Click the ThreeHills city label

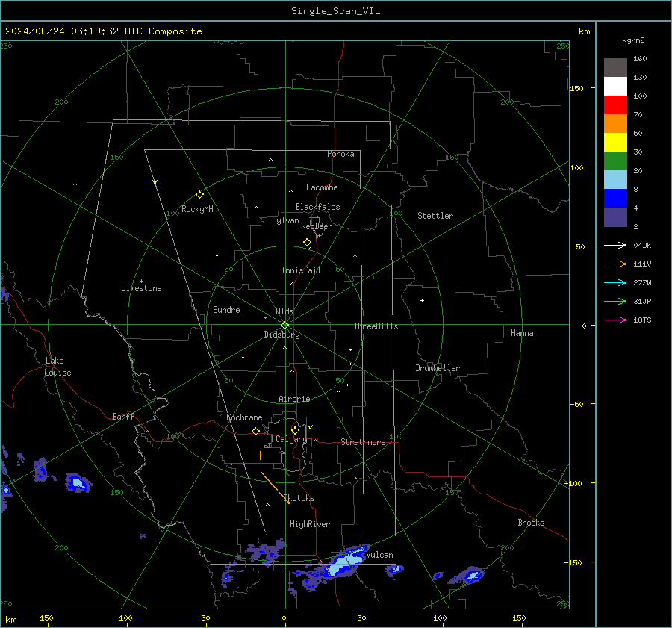pyautogui.click(x=376, y=326)
